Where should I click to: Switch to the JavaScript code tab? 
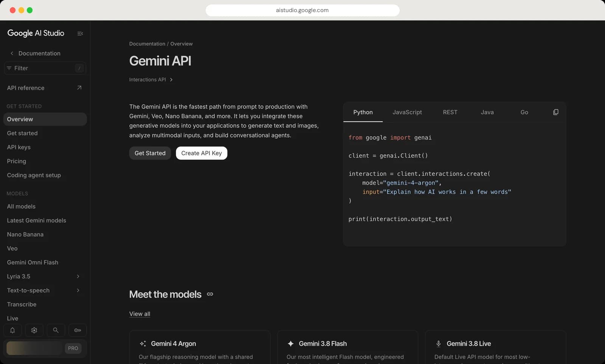[407, 112]
